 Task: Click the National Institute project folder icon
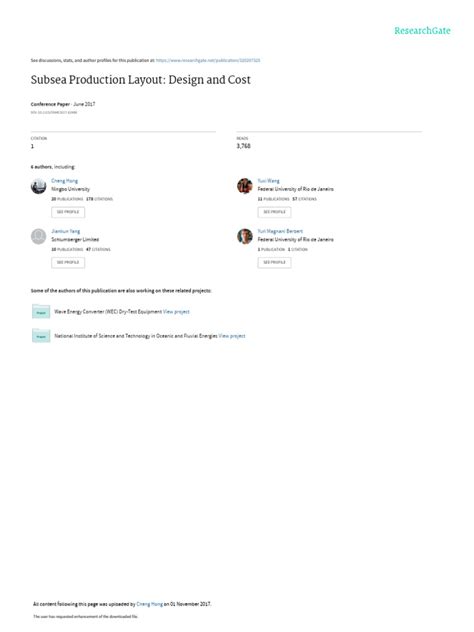(41, 336)
